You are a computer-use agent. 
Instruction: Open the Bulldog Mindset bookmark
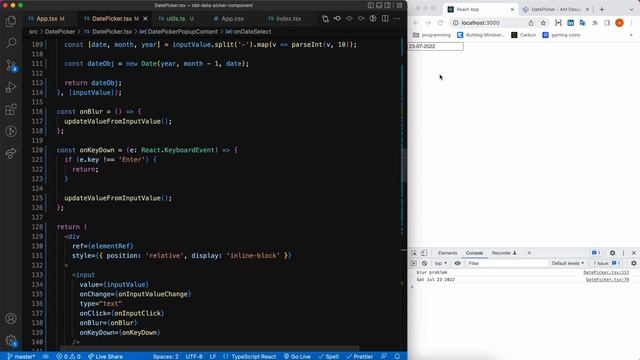pos(481,35)
